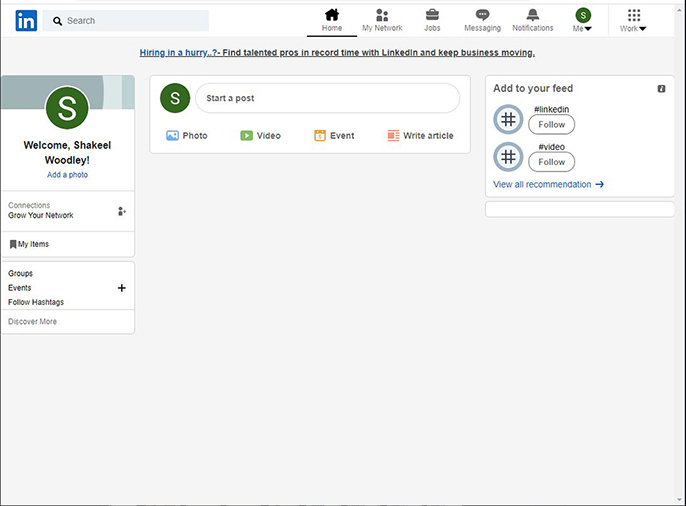
Task: Click the add connection person icon
Action: 122,211
